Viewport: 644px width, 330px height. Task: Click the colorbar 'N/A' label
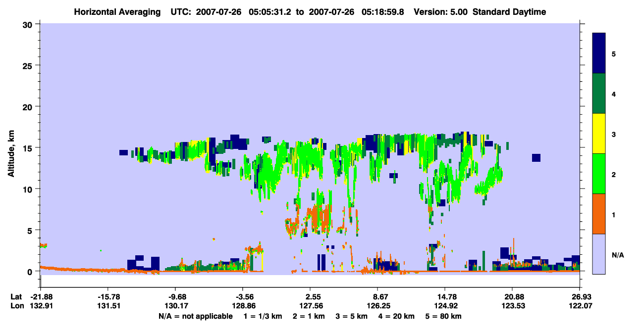click(x=618, y=255)
